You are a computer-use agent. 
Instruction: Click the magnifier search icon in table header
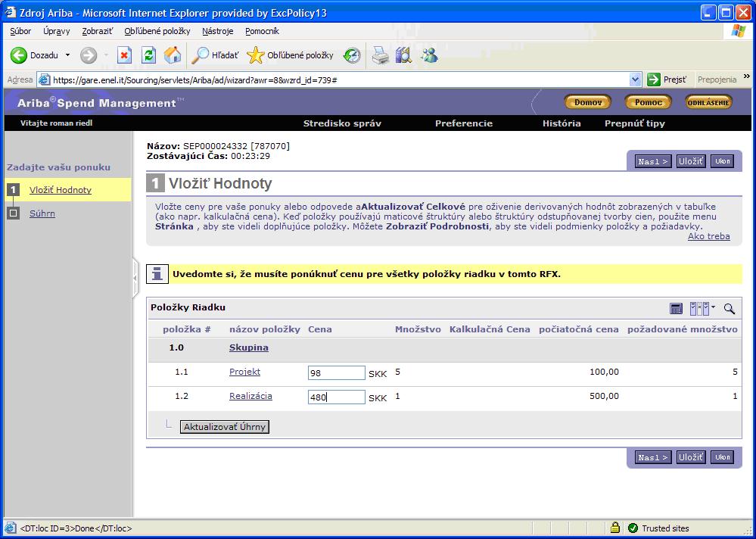pos(730,308)
